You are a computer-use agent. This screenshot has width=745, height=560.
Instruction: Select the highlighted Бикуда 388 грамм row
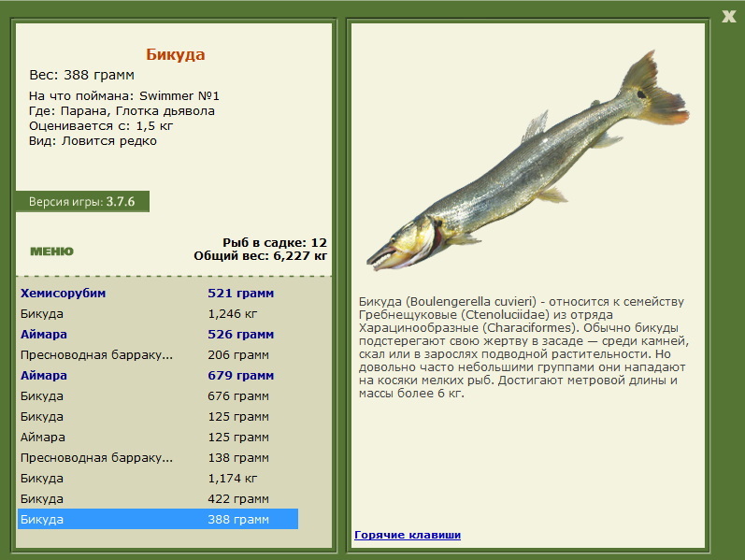pyautogui.click(x=158, y=519)
